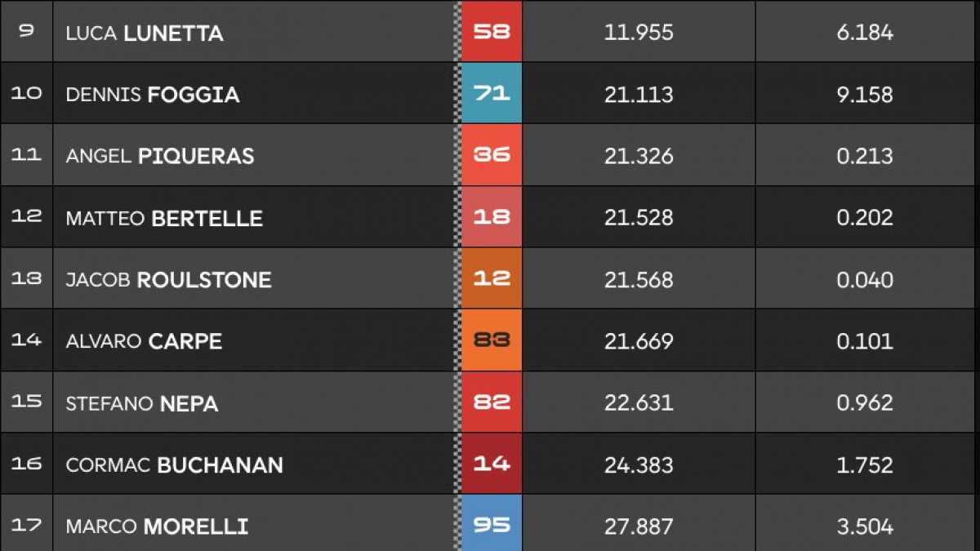This screenshot has height=551, width=980.
Task: Select Dennis Foggia's teal number 71 badge
Action: tap(492, 93)
